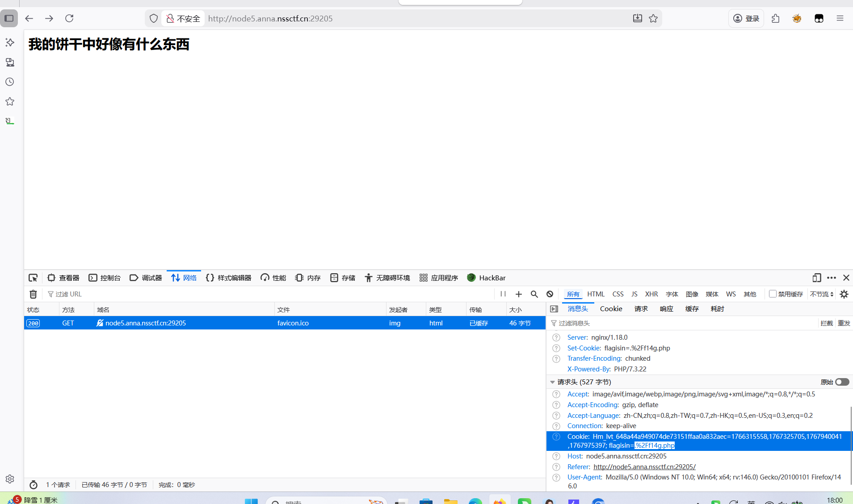Open devtools more options menu
The width and height of the screenshot is (853, 504).
832,278
